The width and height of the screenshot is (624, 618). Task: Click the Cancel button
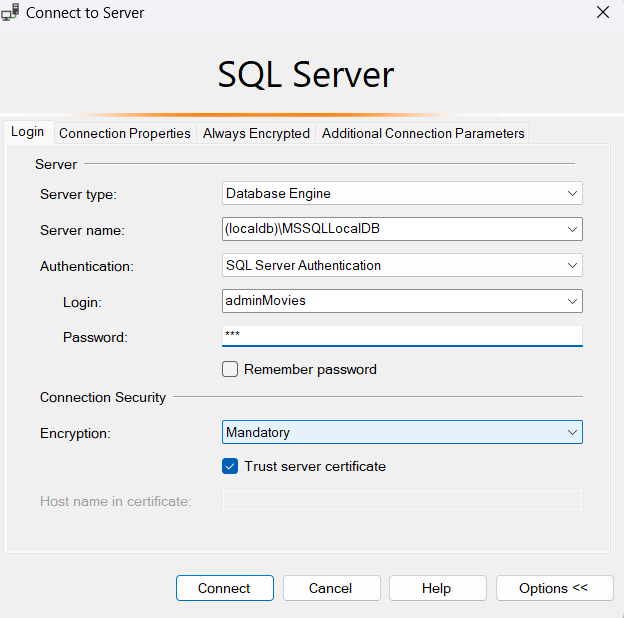click(332, 588)
